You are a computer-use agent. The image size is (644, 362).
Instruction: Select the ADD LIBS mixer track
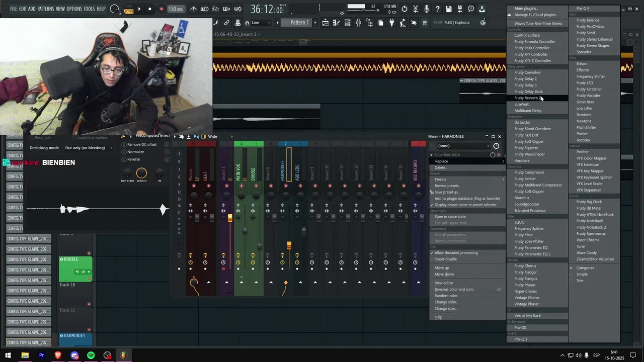(297, 172)
